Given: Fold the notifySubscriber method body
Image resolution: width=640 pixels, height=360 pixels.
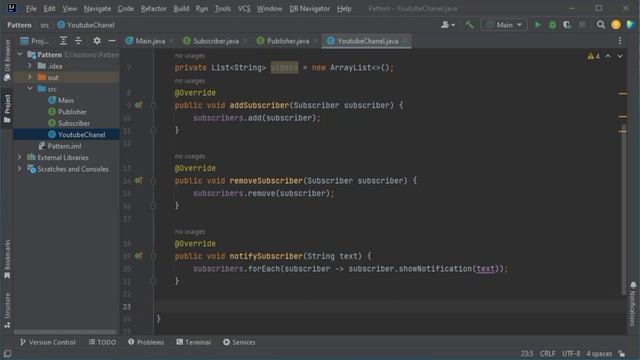Looking at the screenshot, I should point(153,256).
